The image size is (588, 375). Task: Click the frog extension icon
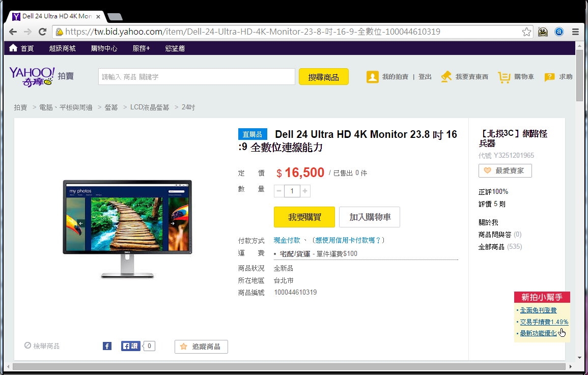click(x=543, y=32)
